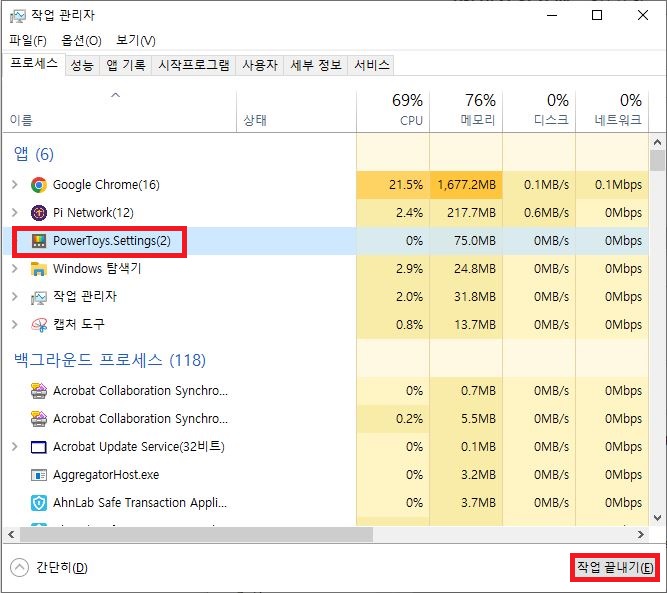Switch to the 시작프로그램 tab
The height and width of the screenshot is (593, 667).
(194, 65)
